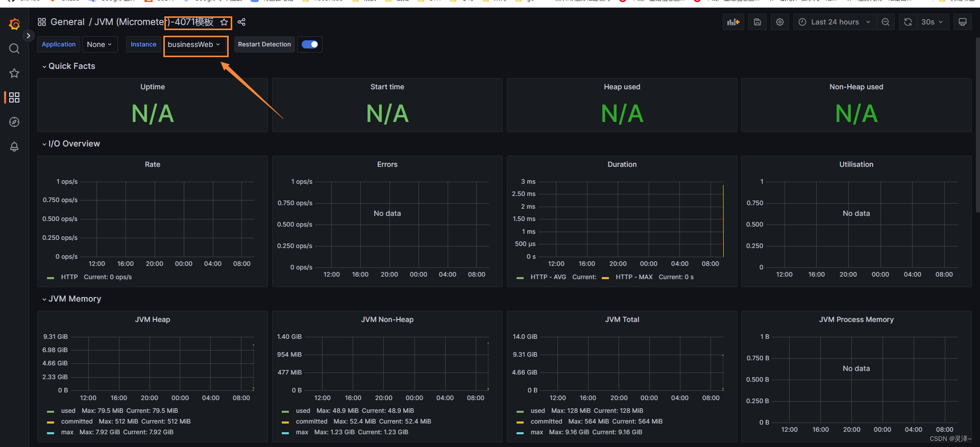This screenshot has height=447, width=980.
Task: Cycle view mode with the monitor icon
Action: click(x=963, y=22)
